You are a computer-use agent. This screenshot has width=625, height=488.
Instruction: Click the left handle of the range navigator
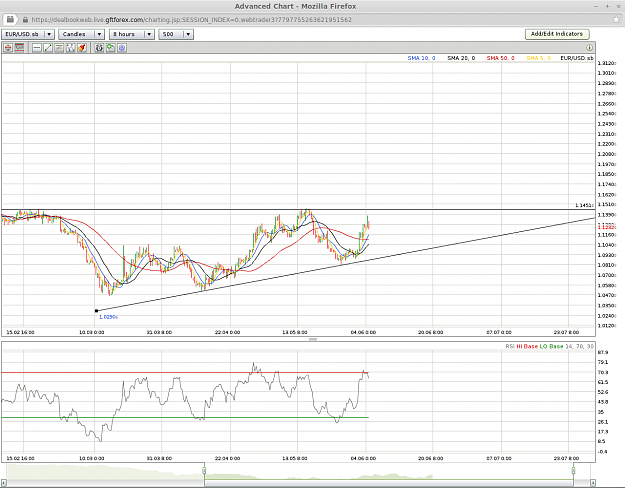click(204, 471)
